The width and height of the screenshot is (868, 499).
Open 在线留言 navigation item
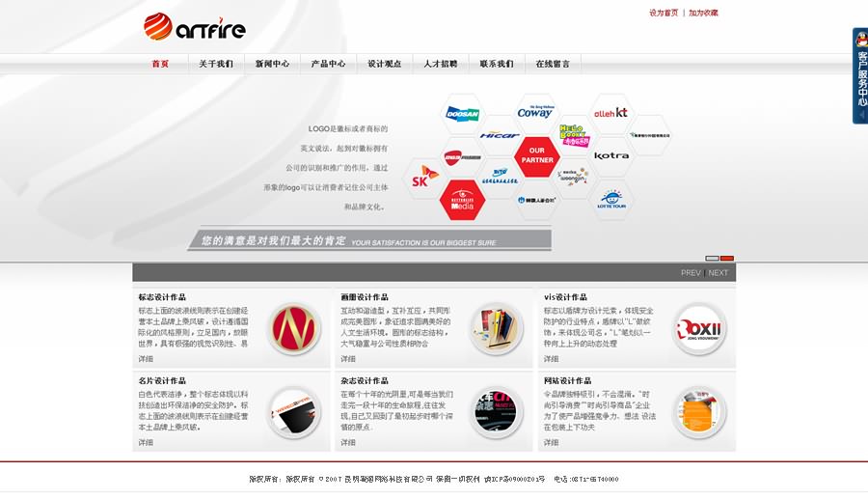[x=553, y=64]
